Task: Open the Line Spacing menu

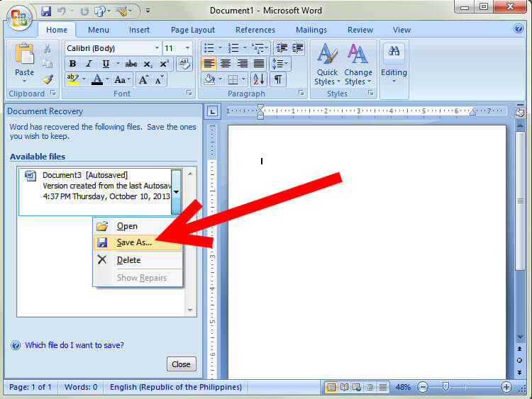Action: tap(280, 64)
